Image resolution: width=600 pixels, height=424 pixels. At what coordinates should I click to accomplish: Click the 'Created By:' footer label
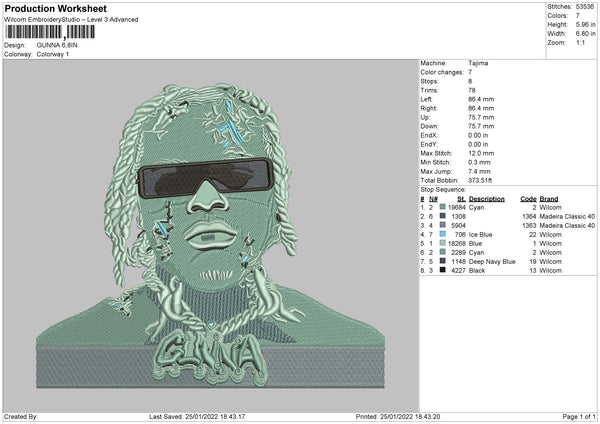pos(21,417)
